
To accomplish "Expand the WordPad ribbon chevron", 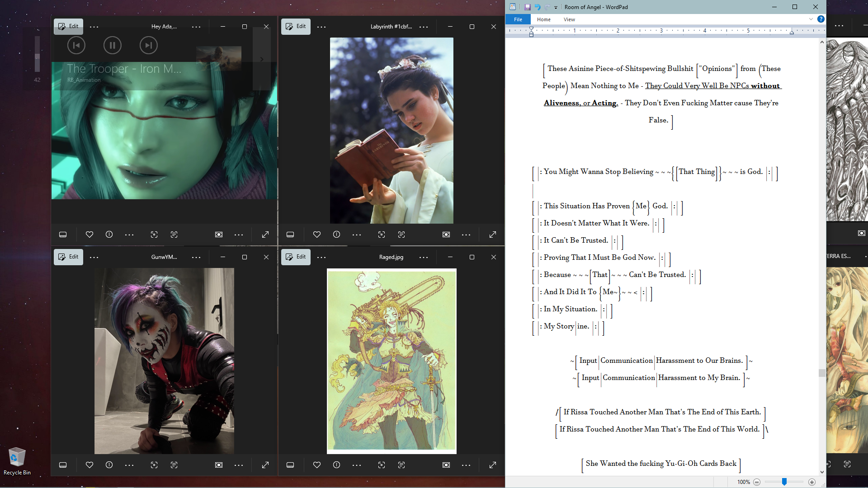I will click(811, 19).
